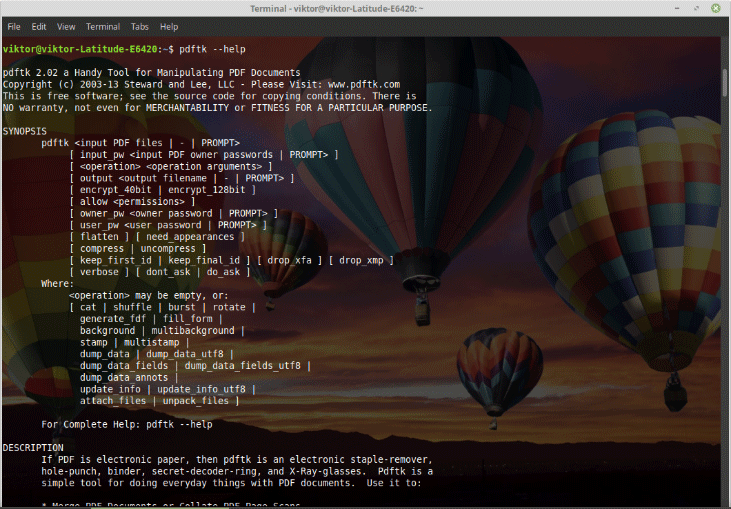Click the typed 'pdftk --help' command
The height and width of the screenshot is (509, 731).
(212, 49)
